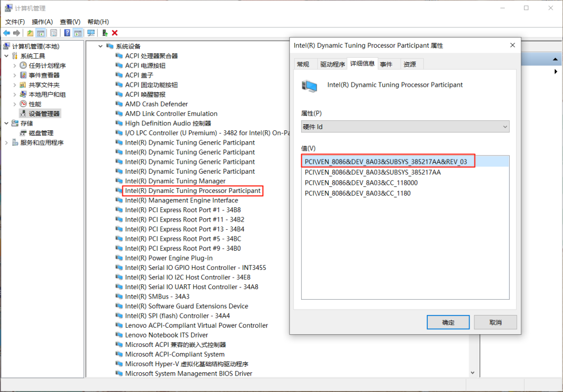Image resolution: width=563 pixels, height=392 pixels.
Task: Select the PCI\VEN_8086&DEV_8A03&CC_118000 value
Action: [x=361, y=183]
